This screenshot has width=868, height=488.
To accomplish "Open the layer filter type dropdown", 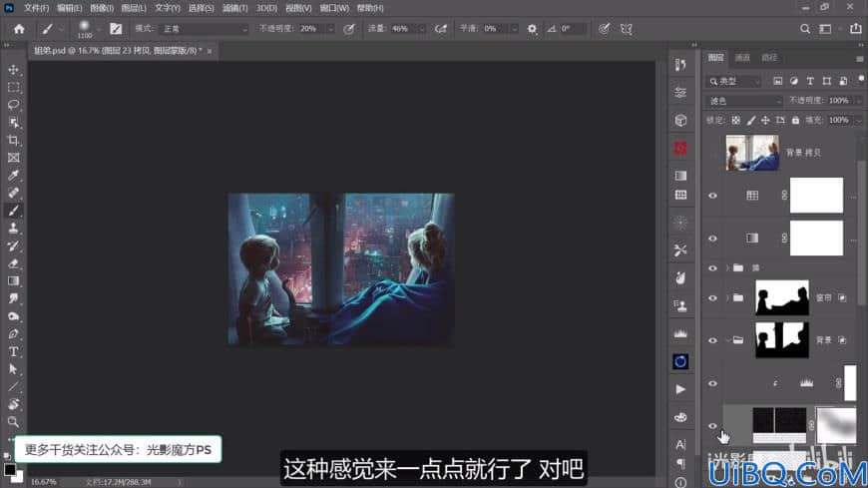I will click(734, 82).
